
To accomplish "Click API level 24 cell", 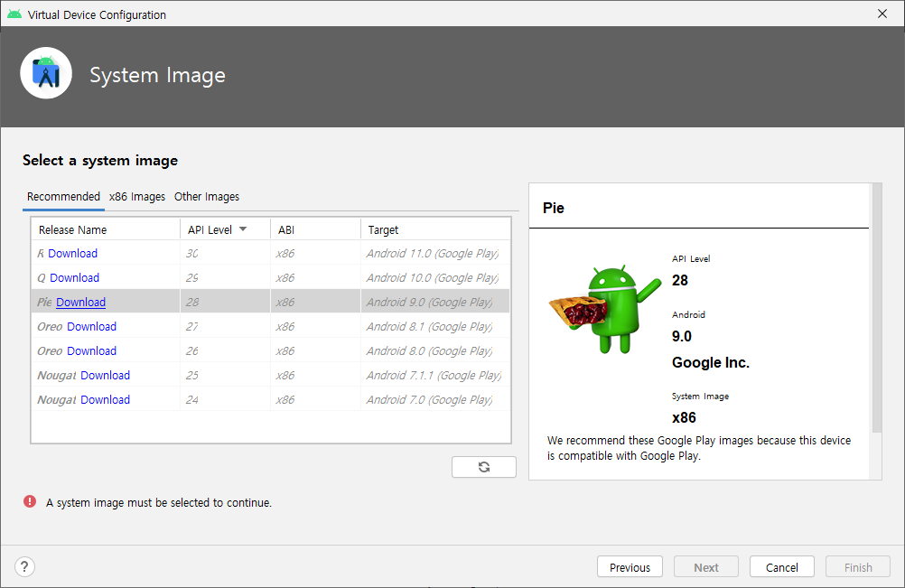I will coord(225,399).
